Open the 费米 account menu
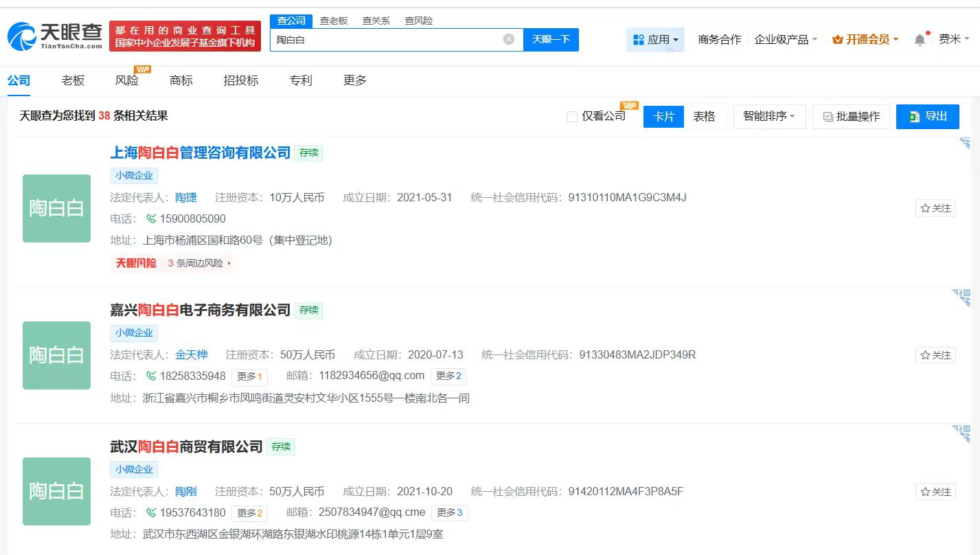Image resolution: width=980 pixels, height=555 pixels. tap(954, 39)
